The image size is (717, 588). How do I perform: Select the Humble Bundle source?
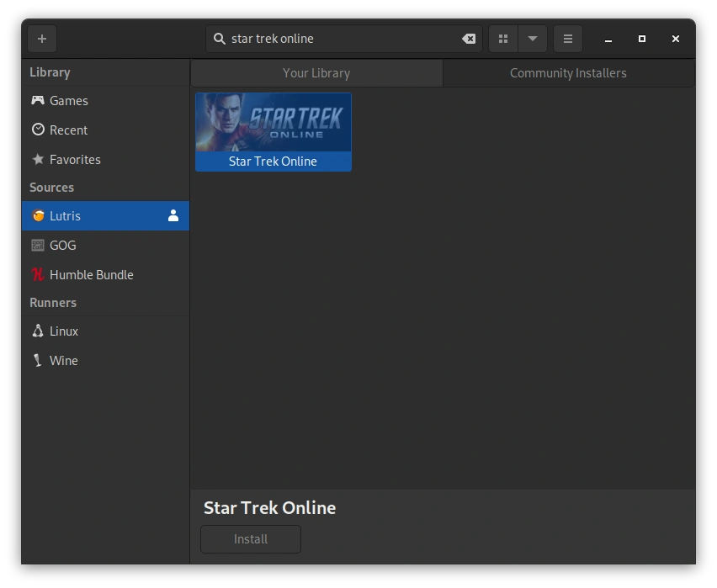pyautogui.click(x=106, y=274)
